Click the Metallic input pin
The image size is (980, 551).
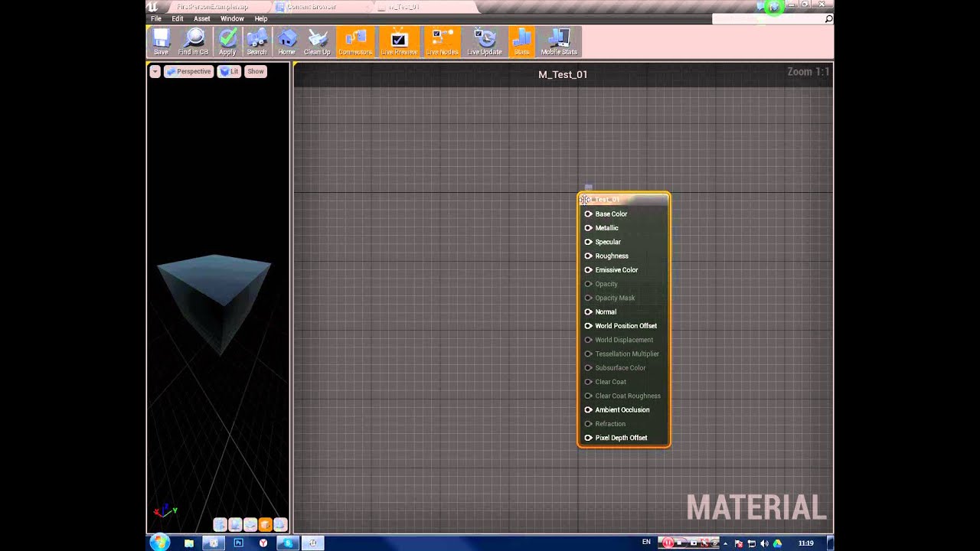tap(588, 228)
